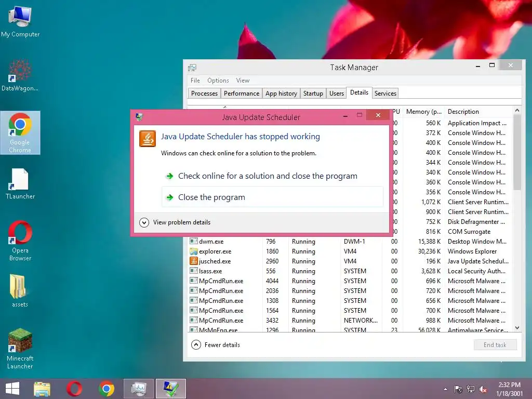Launch the Minecraft Launcher desktop icon
Screen dimensions: 532x399
20,349
